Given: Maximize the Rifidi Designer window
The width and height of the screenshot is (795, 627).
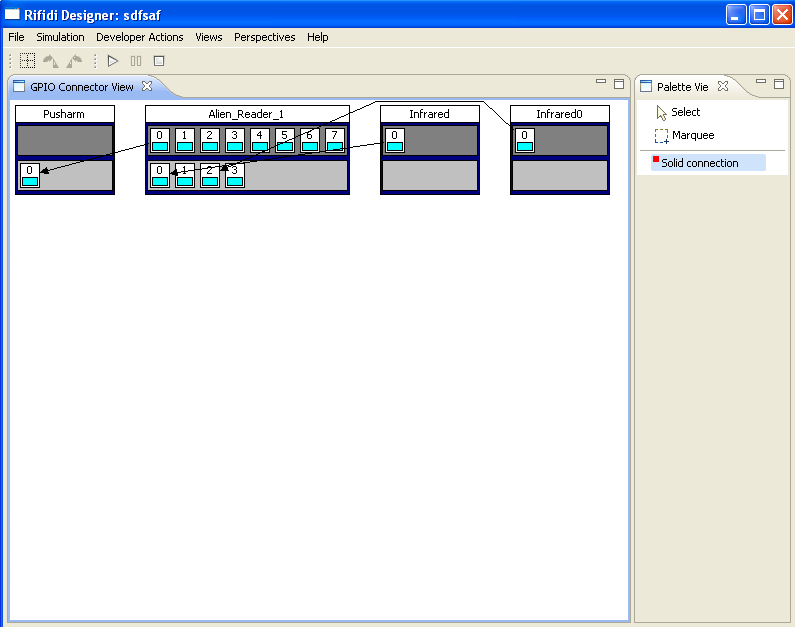Looking at the screenshot, I should (x=759, y=14).
